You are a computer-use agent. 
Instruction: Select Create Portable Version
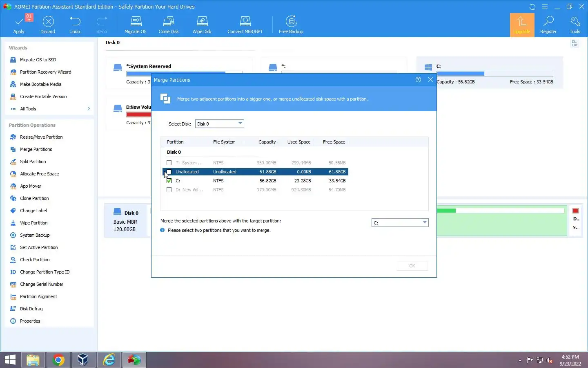click(43, 96)
